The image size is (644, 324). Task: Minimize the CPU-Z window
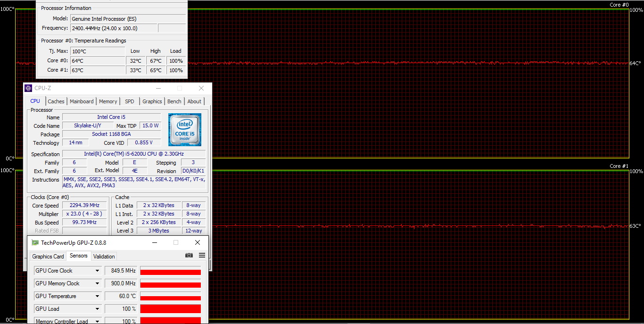coord(158,88)
